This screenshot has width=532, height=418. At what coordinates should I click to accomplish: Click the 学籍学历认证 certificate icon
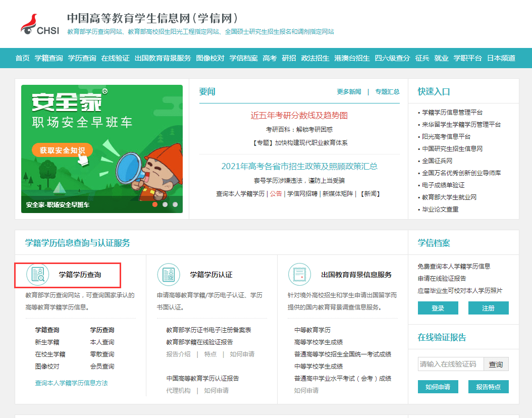click(169, 275)
